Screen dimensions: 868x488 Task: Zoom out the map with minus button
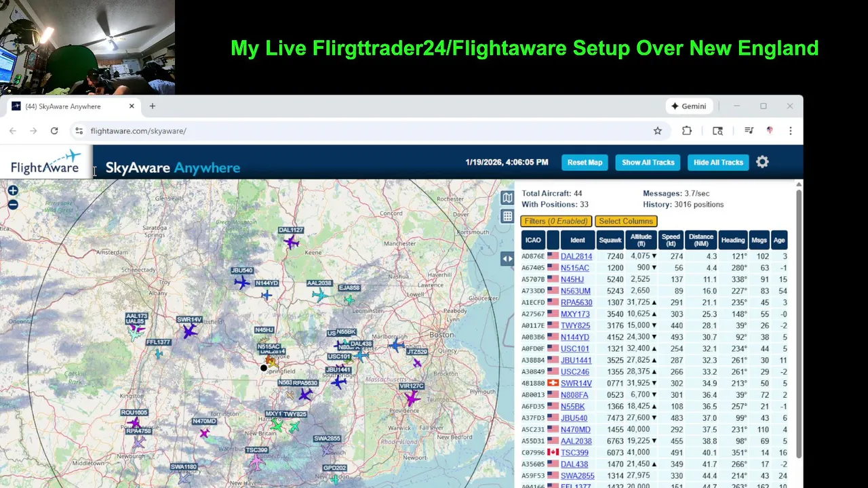13,205
